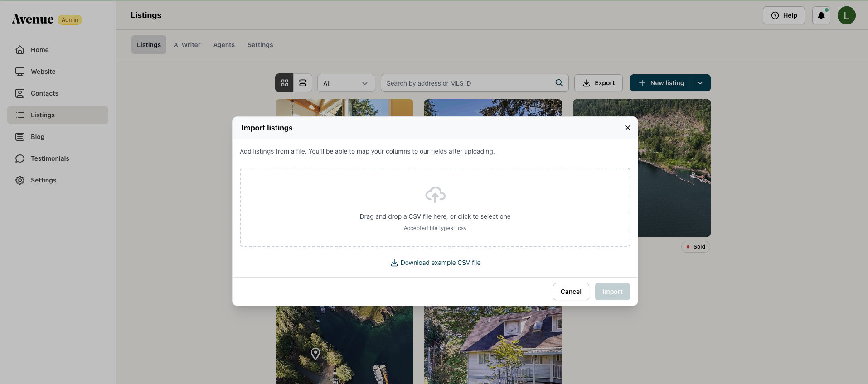Image resolution: width=868 pixels, height=384 pixels.
Task: Open Website in the sidebar
Action: click(x=58, y=72)
